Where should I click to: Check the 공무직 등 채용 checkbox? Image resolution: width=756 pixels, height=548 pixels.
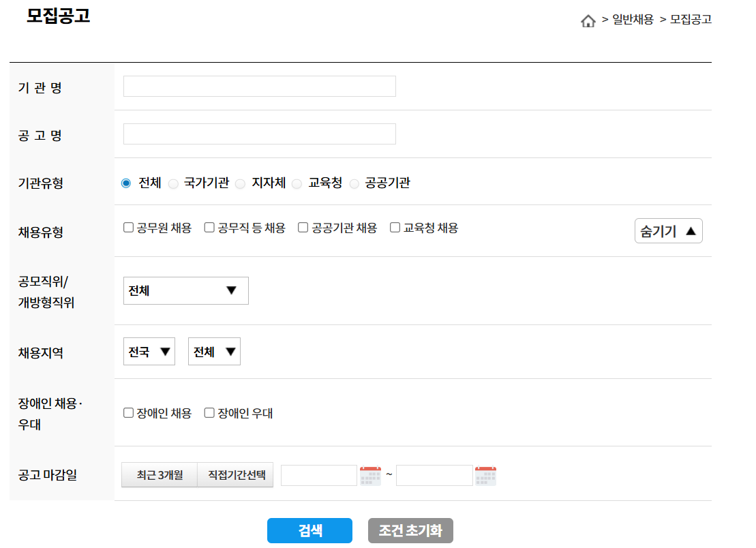[x=209, y=227]
